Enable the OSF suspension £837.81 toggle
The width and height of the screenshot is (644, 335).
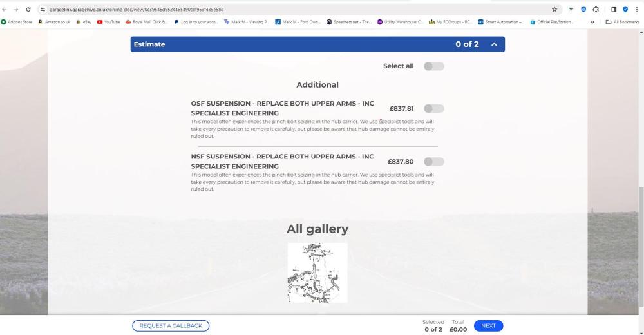433,108
